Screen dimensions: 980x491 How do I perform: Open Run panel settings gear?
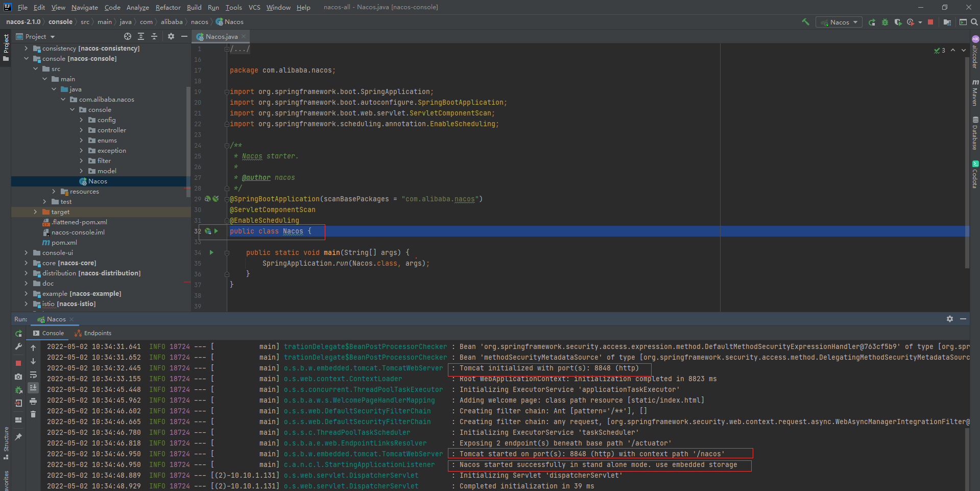click(950, 319)
